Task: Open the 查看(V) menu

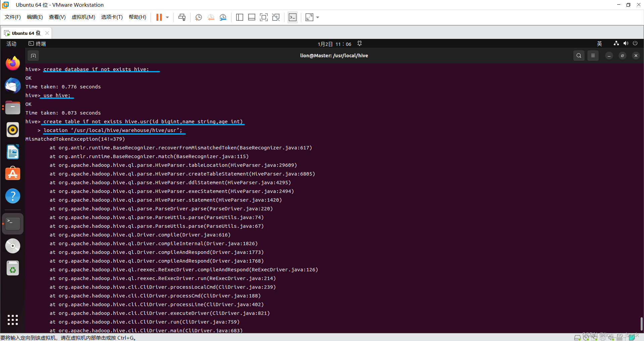Action: point(57,17)
